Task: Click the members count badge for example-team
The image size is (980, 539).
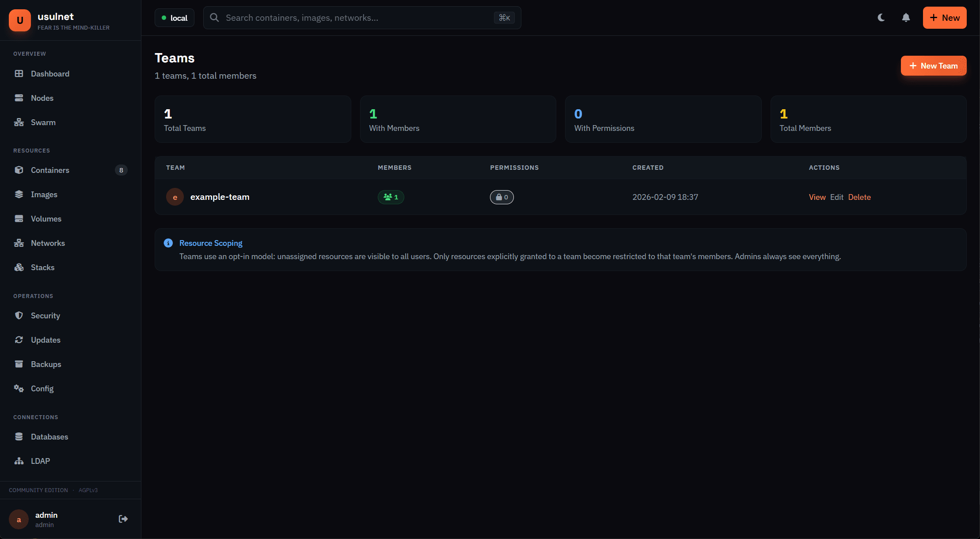Action: point(391,197)
